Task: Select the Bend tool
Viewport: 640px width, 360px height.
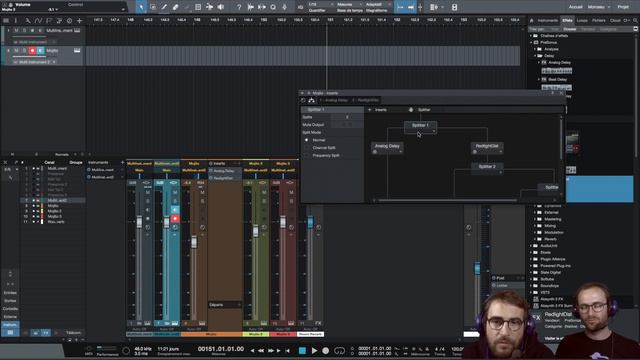Action: (209, 7)
